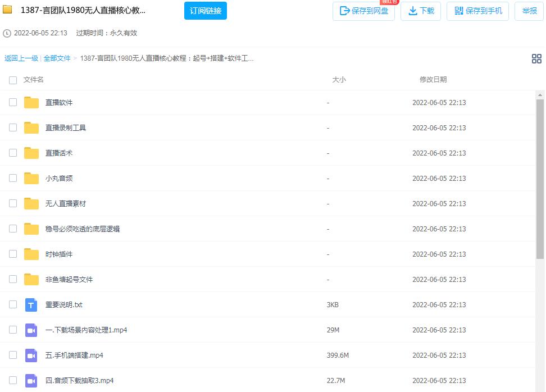This screenshot has height=392, width=546.
Task: Click the clock icon beside the share date
Action: (7, 34)
